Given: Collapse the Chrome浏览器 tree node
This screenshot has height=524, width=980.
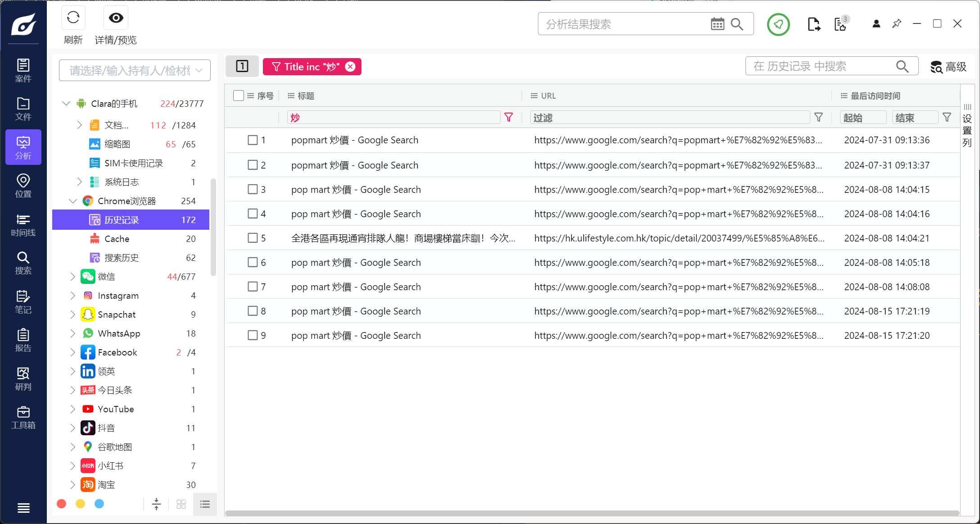Looking at the screenshot, I should click(73, 201).
